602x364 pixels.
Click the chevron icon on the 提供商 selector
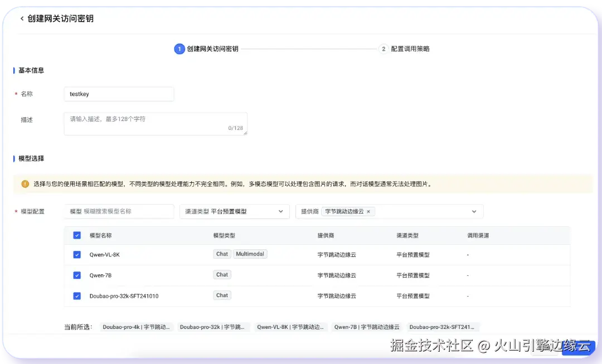coord(474,211)
